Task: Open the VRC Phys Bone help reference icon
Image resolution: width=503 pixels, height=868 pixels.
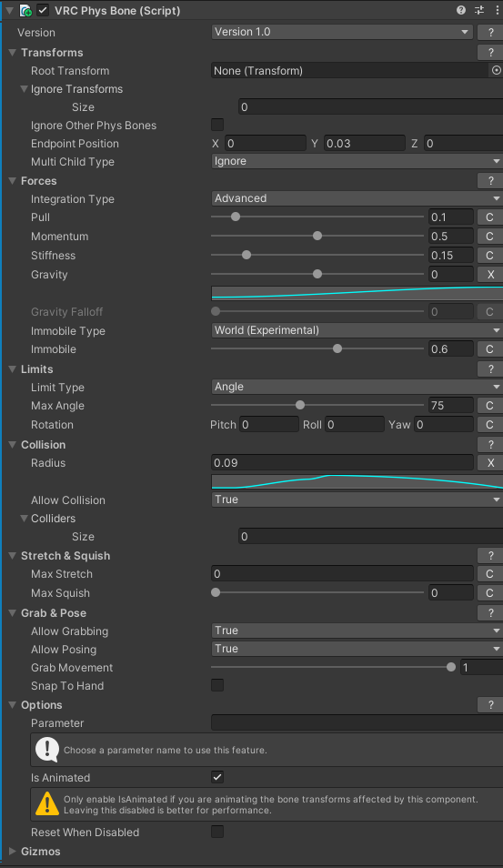Action: (461, 10)
